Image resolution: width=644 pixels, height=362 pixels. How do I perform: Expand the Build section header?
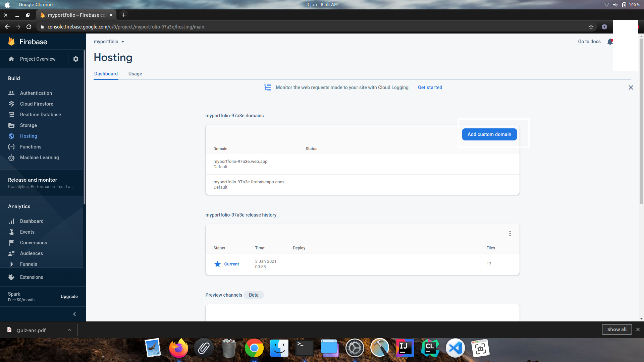pyautogui.click(x=14, y=78)
